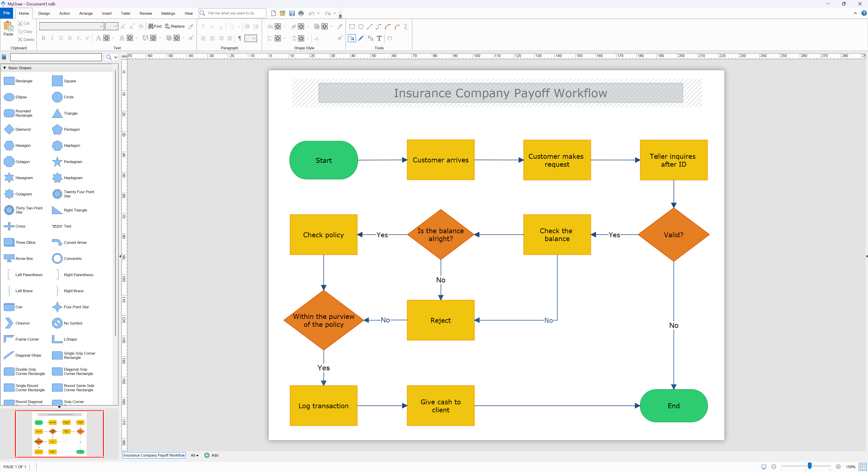Select the Ellipse drawing tool in Tools
This screenshot has height=472, width=868.
(x=361, y=27)
